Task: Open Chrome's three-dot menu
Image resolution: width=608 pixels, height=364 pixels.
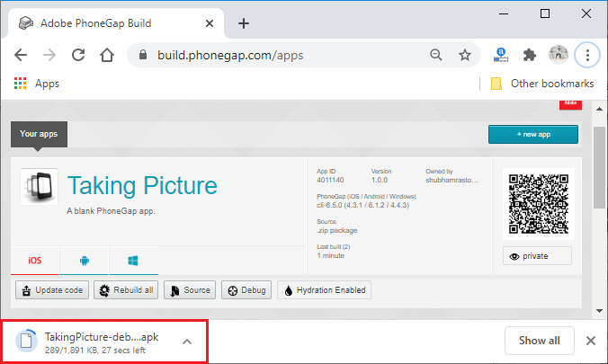Action: tap(587, 55)
